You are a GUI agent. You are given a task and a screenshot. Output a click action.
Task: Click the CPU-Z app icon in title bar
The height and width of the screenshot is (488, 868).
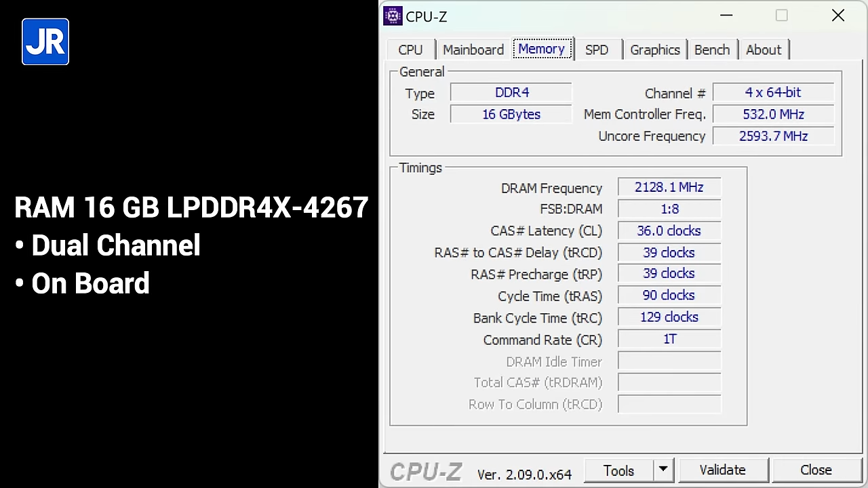point(393,16)
